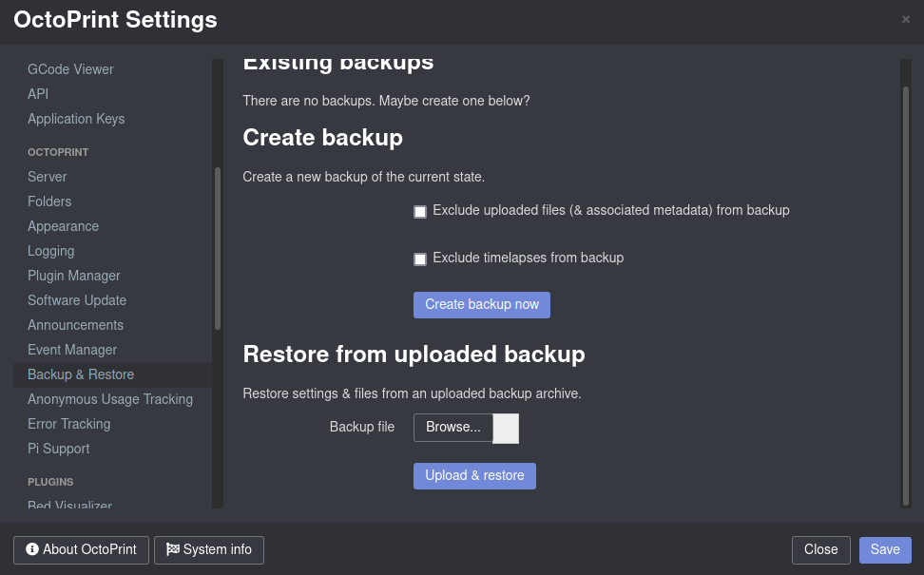The width and height of the screenshot is (924, 575).
Task: Click the main content scrollbar
Action: pos(906,297)
